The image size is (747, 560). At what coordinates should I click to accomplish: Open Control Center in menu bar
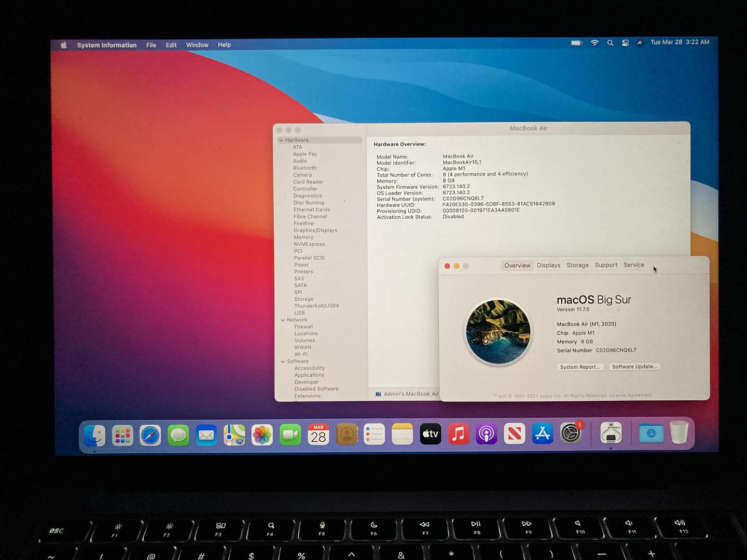click(625, 43)
